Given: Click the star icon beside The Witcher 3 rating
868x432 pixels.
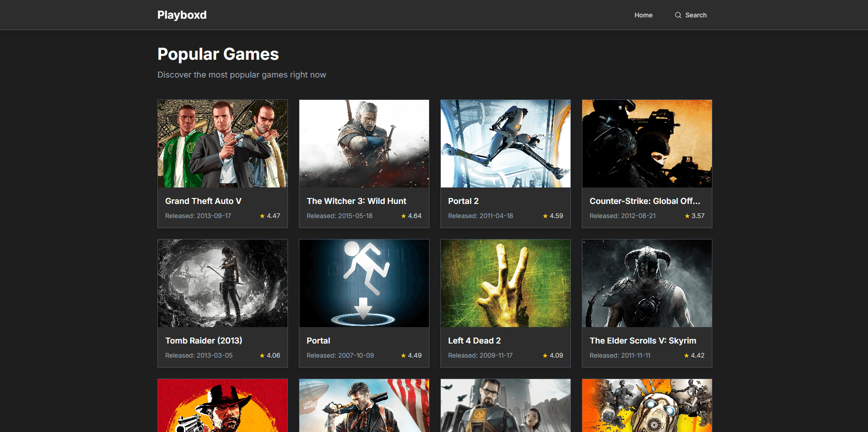Looking at the screenshot, I should pyautogui.click(x=403, y=215).
